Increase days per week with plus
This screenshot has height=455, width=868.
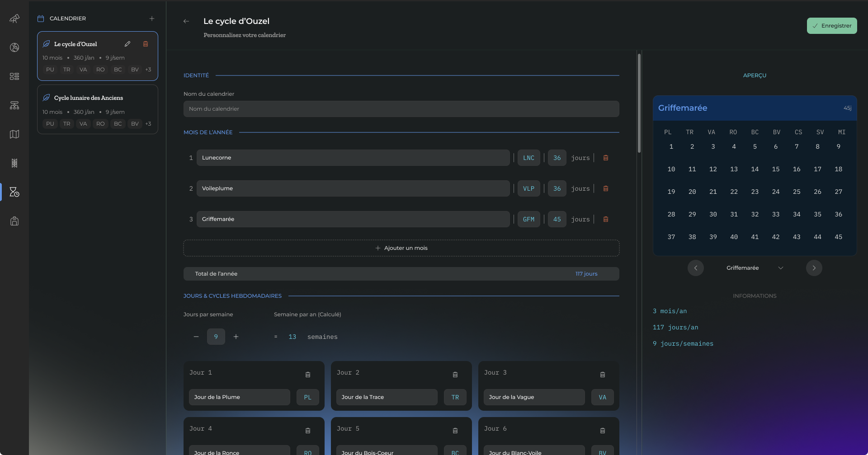tap(236, 337)
